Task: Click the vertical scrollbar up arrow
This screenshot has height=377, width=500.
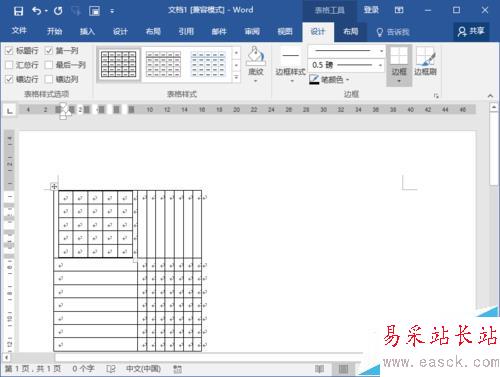Action: pyautogui.click(x=494, y=107)
